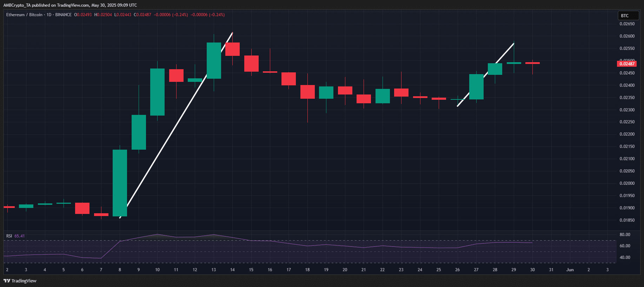Click the Ethereum / Bitcoin symbol title
The image size is (644, 287).
24,15
